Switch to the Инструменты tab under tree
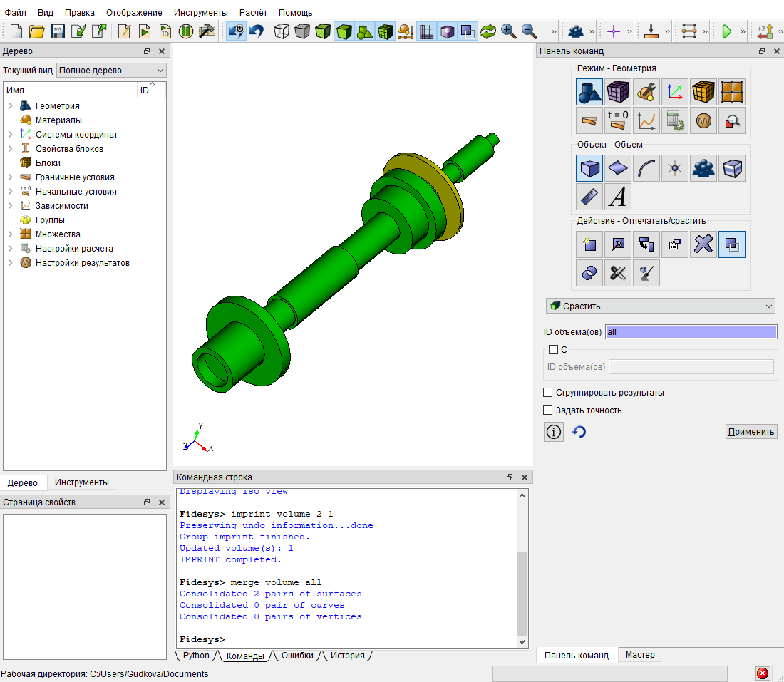 tap(81, 482)
